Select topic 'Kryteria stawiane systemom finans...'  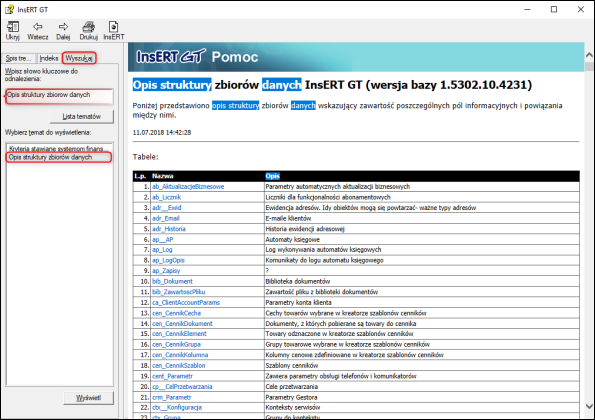59,148
